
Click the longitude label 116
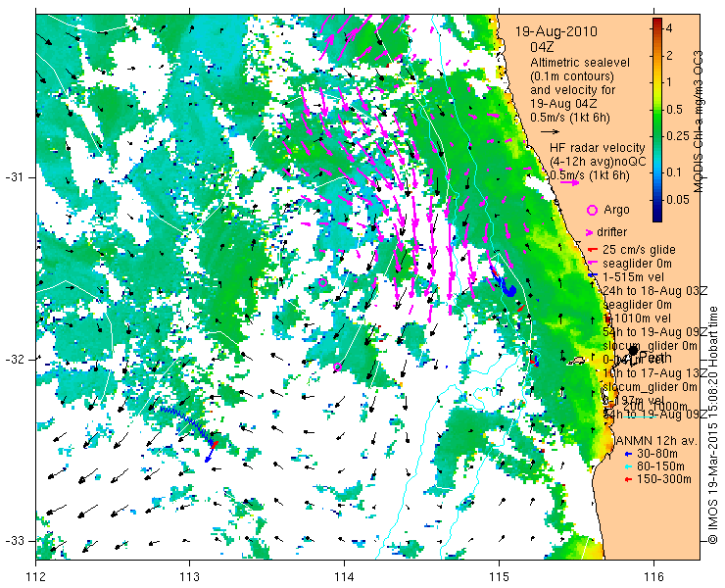tap(653, 577)
